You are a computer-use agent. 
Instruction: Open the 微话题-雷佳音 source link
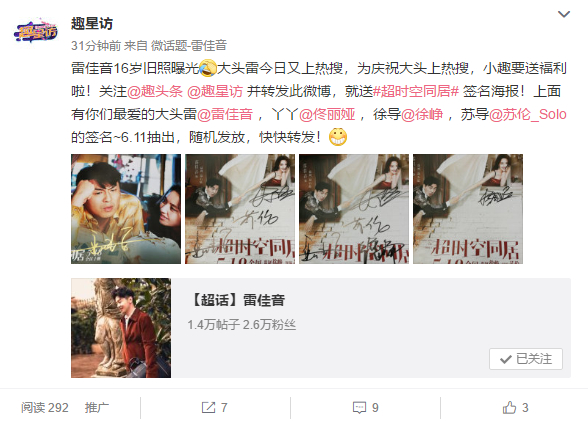coord(189,46)
